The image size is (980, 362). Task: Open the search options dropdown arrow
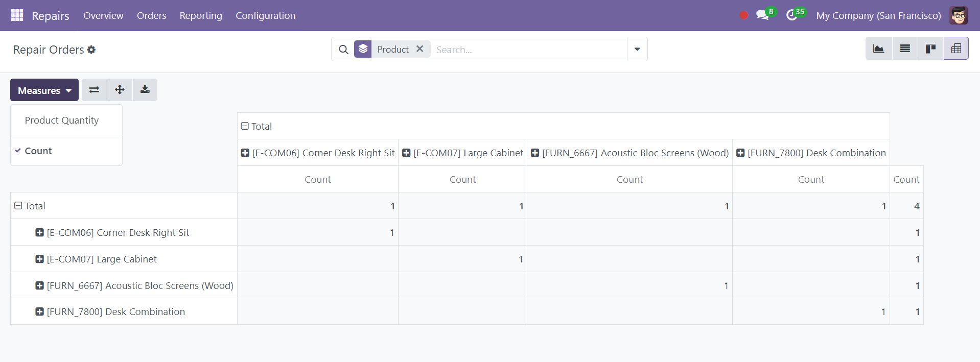(637, 49)
